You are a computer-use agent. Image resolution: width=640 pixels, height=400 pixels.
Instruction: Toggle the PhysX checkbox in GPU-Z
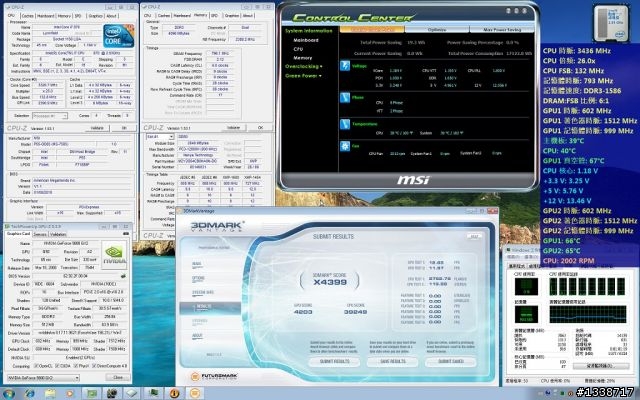click(74, 366)
